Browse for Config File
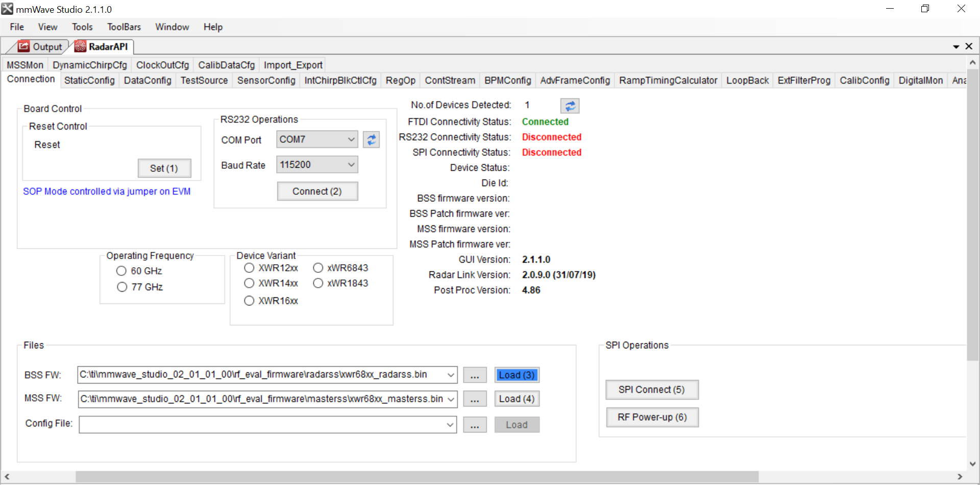 [475, 425]
